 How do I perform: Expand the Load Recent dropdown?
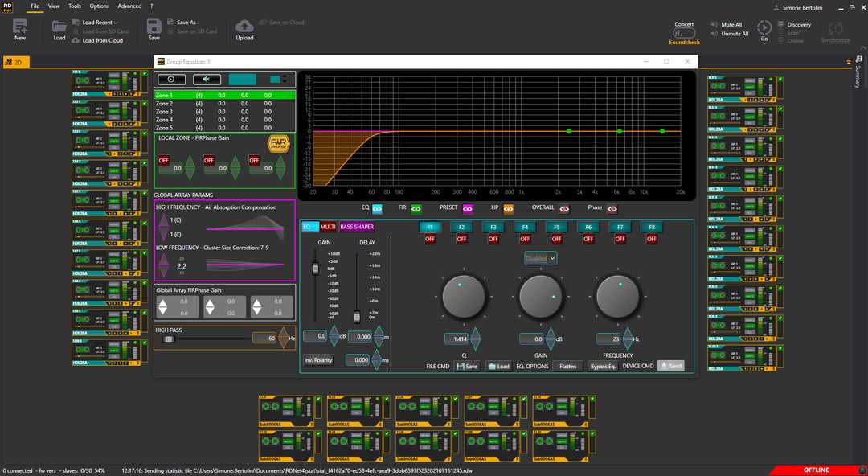pos(100,23)
